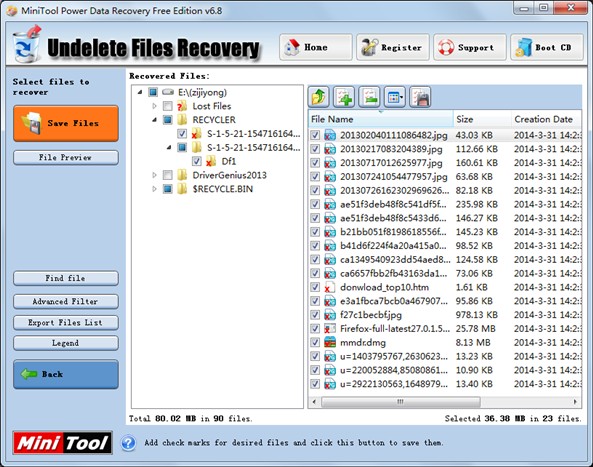593x467 pixels.
Task: Select the e3a1fbca7bcb0a467907 file row
Action: [445, 301]
